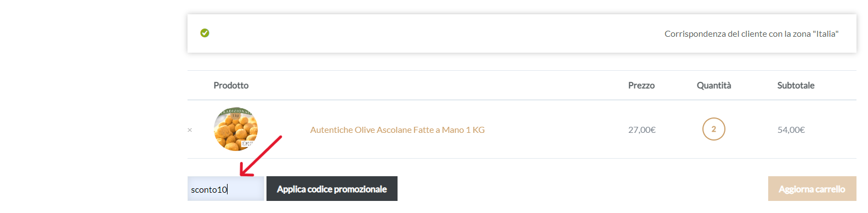Click the Prezzo column header
This screenshot has width=868, height=213.
point(642,85)
